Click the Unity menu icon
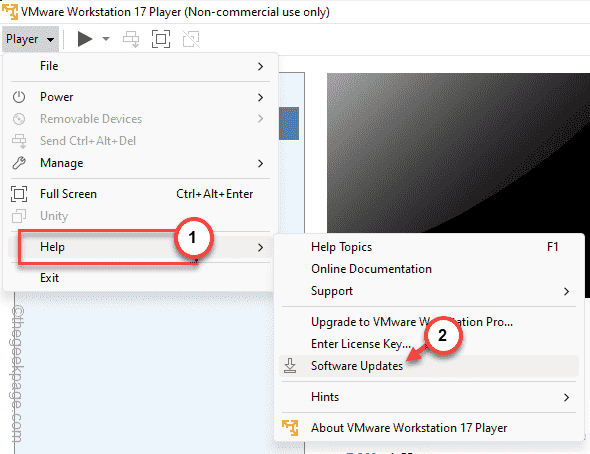The width and height of the screenshot is (590, 454). [19, 216]
